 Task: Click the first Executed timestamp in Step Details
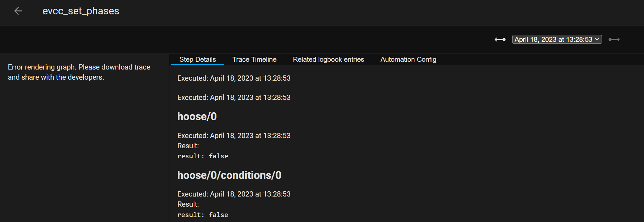coord(233,78)
